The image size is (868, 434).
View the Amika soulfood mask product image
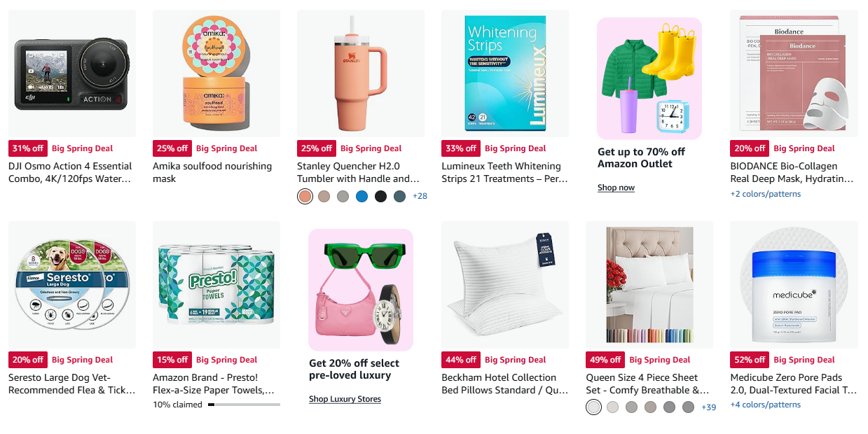click(216, 73)
